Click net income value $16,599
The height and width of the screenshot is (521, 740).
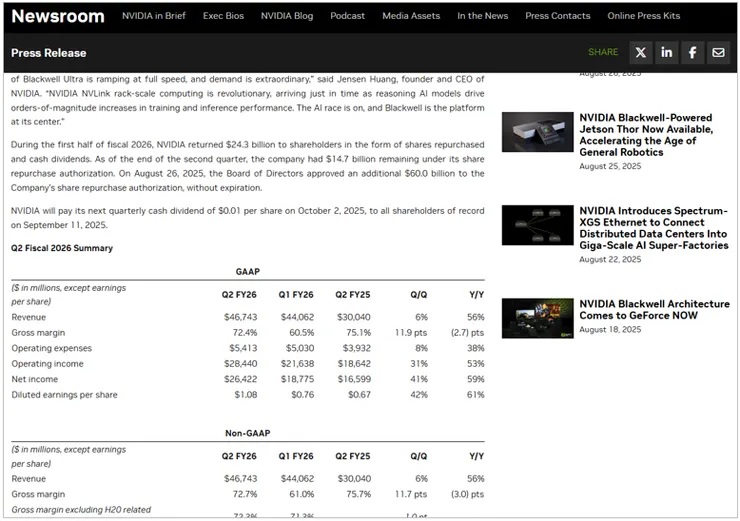click(354, 379)
